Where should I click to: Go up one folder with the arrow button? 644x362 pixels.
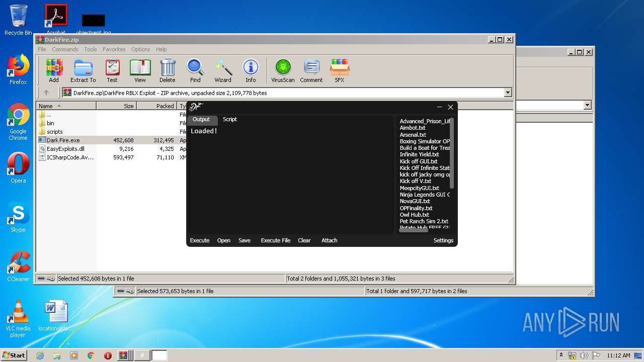tap(46, 93)
